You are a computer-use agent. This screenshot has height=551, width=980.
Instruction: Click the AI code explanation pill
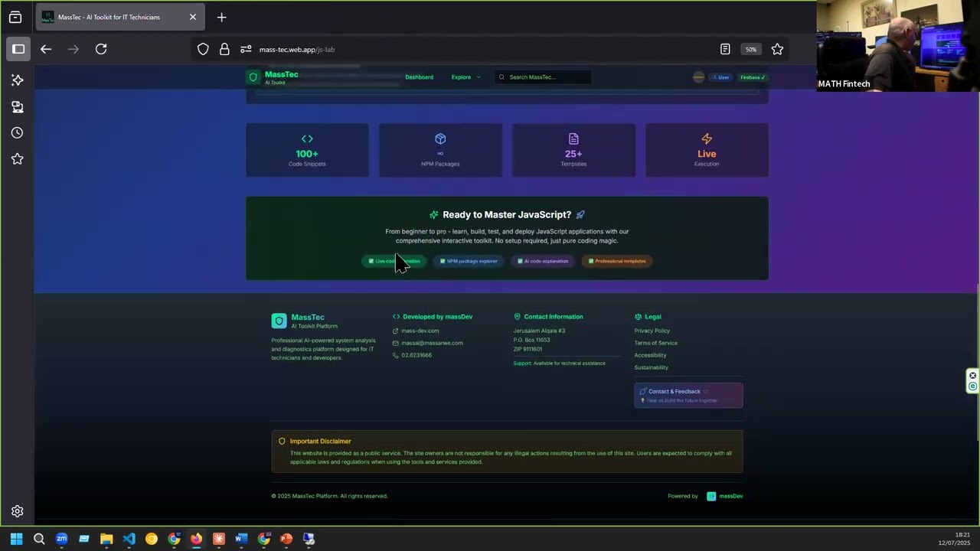click(543, 261)
